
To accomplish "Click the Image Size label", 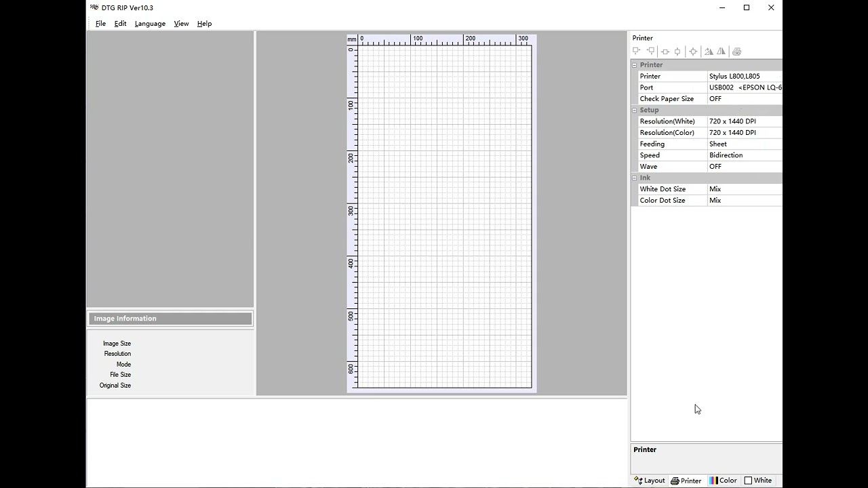I will 117,344.
